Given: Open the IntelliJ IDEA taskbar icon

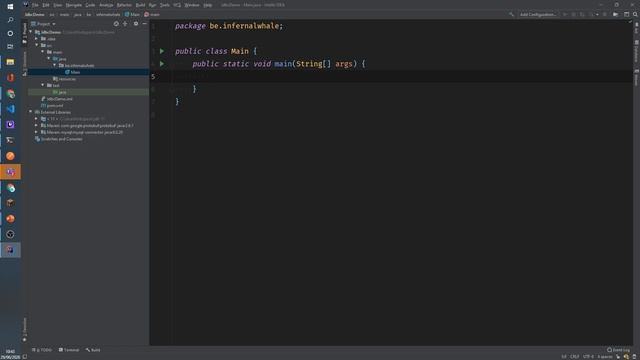Looking at the screenshot, I should coord(10,250).
